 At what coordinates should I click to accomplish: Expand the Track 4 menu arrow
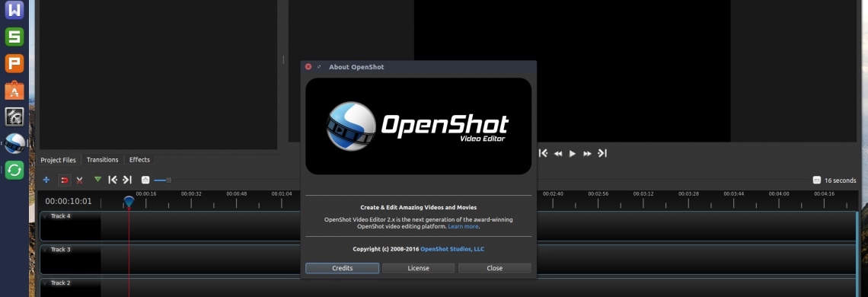pos(44,216)
